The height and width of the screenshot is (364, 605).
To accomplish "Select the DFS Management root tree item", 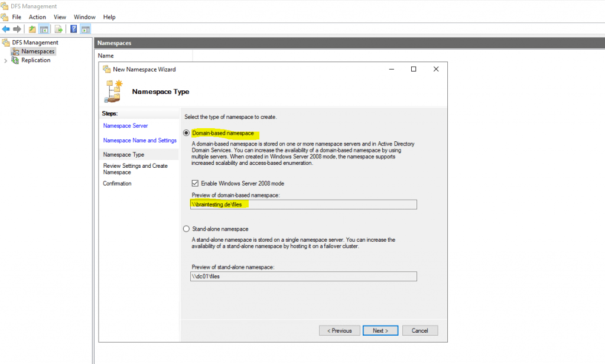I will pyautogui.click(x=35, y=43).
